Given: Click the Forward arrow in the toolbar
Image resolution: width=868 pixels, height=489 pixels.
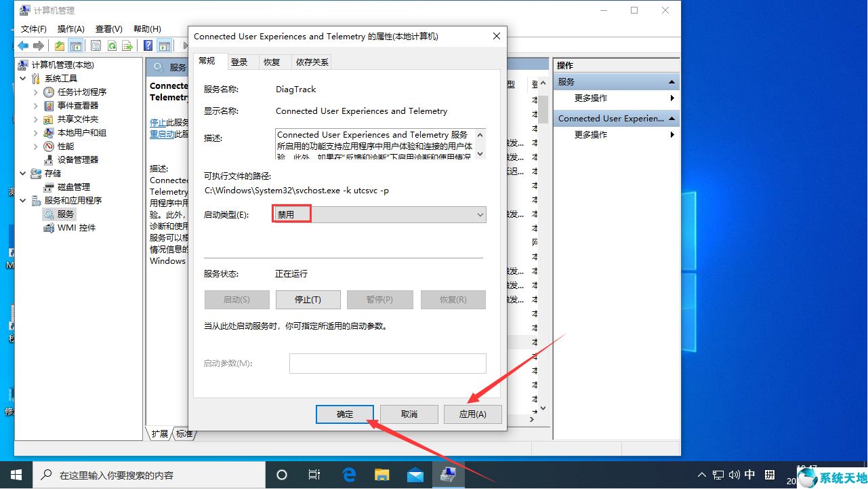Looking at the screenshot, I should 39,45.
